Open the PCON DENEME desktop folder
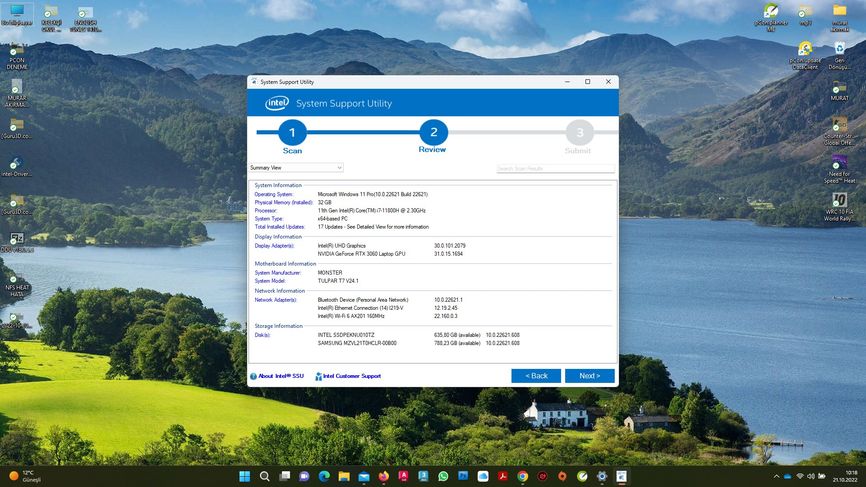Screen dimensions: 866x487 tap(17, 57)
